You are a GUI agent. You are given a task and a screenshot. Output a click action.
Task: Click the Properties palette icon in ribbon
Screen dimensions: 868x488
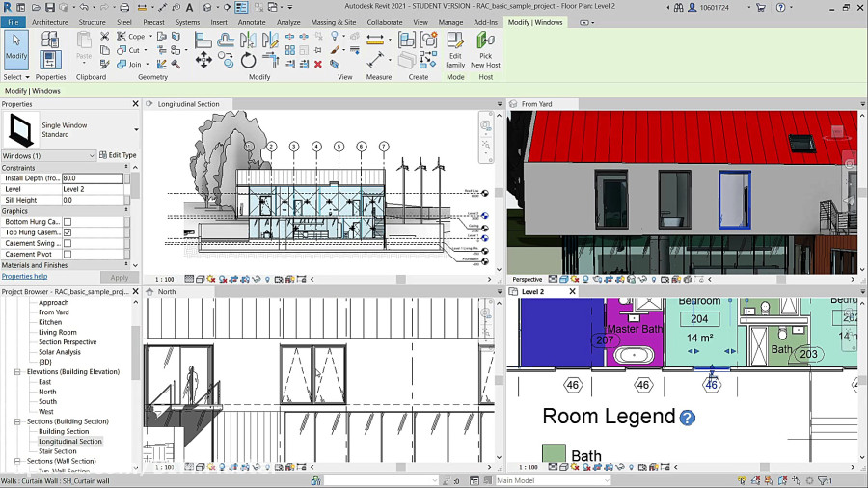[x=50, y=60]
